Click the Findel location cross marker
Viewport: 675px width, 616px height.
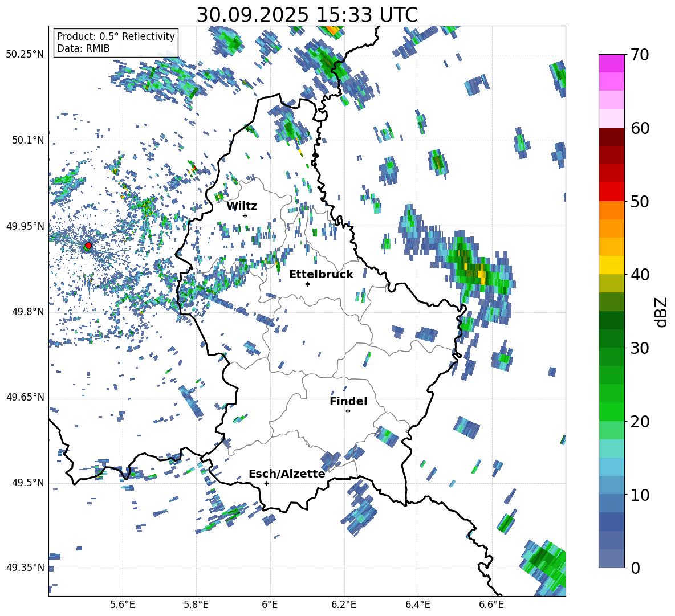click(x=348, y=411)
